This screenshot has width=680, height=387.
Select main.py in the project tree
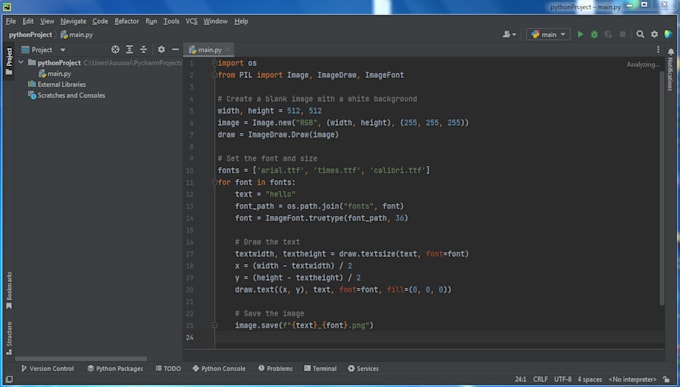(55, 74)
